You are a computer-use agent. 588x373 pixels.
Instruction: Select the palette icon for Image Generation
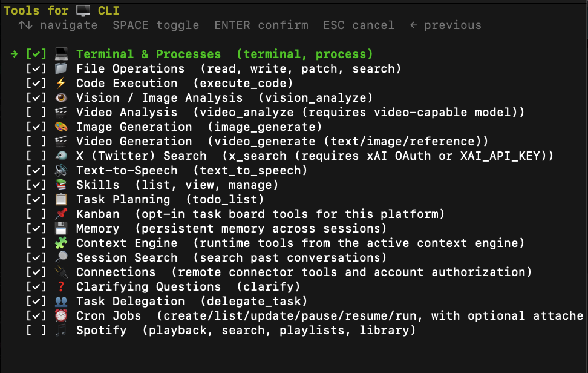(x=61, y=127)
